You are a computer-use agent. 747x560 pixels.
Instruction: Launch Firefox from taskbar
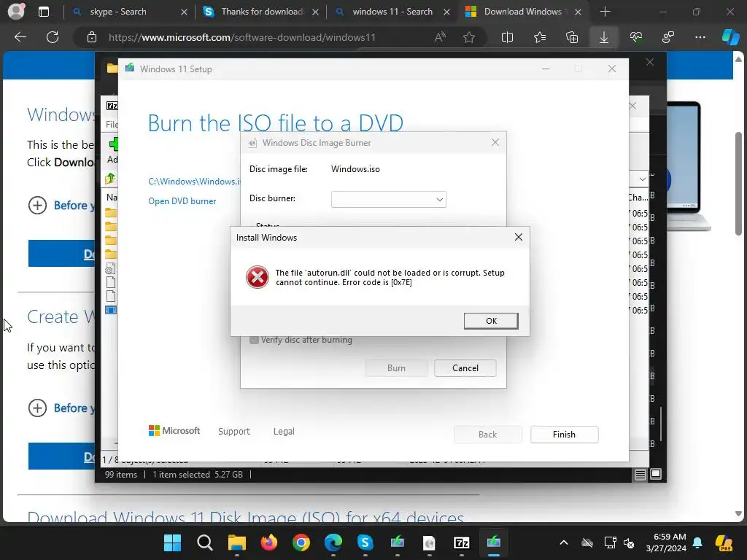click(269, 542)
